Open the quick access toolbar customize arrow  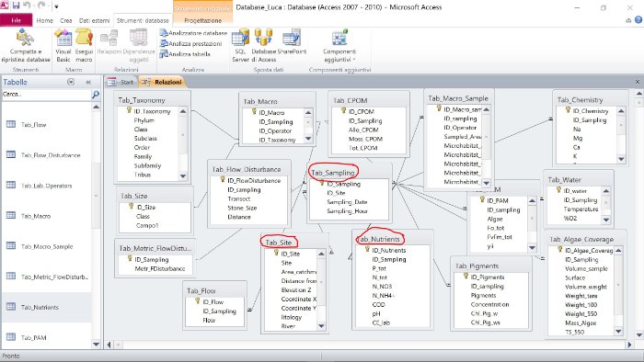pyautogui.click(x=56, y=6)
